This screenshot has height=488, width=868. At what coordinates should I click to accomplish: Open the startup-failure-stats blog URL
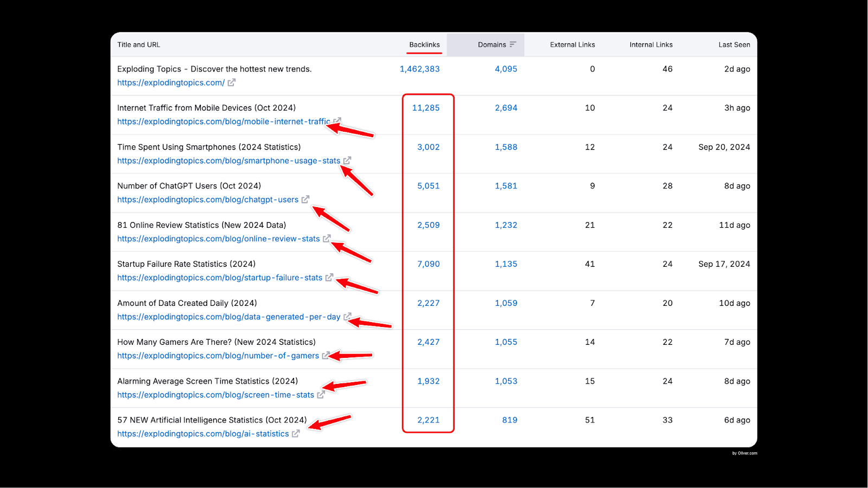coord(220,278)
